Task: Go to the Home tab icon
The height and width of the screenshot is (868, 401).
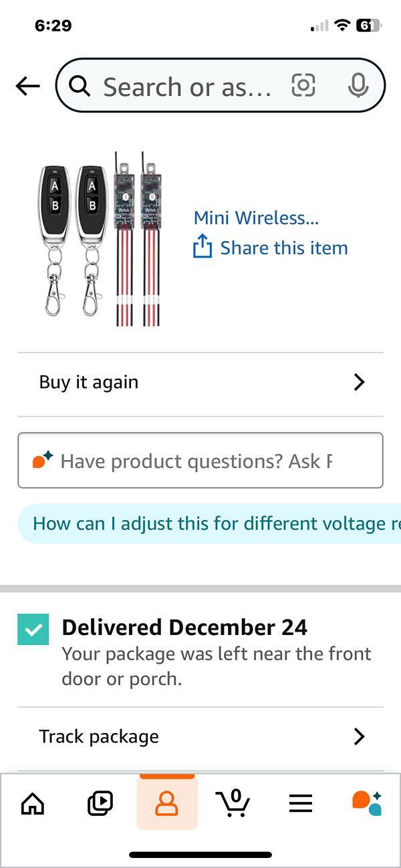Action: [33, 803]
